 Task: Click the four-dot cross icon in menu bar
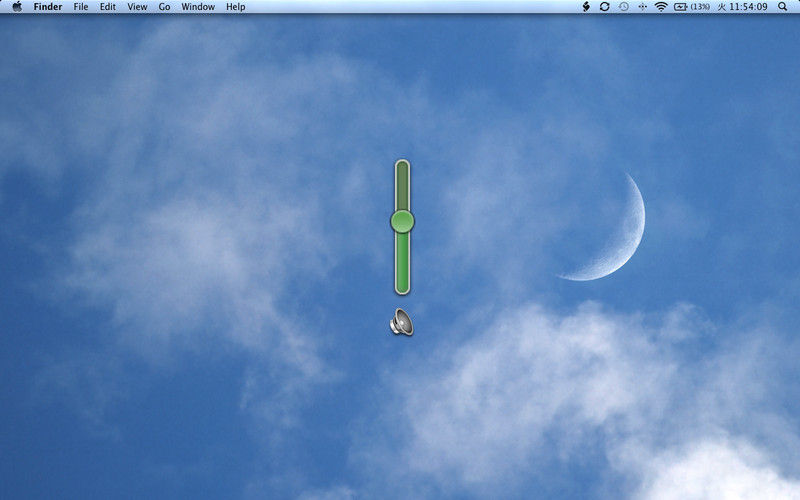point(642,7)
